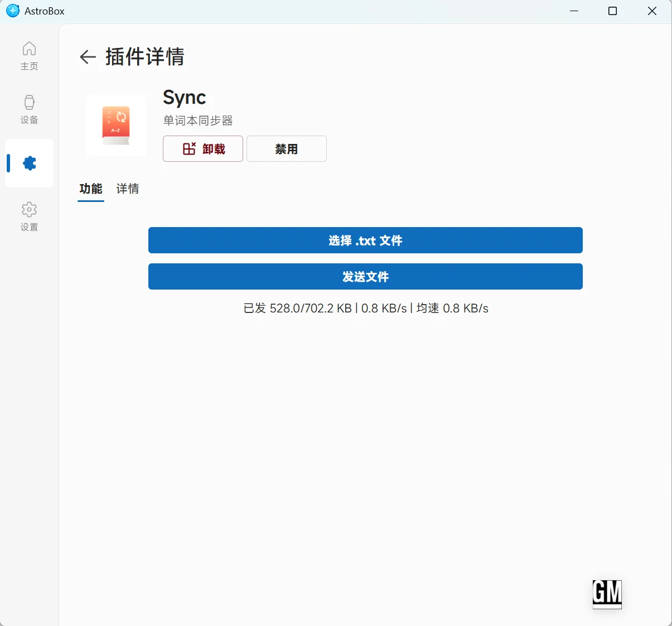
Task: Switch to the 功能 tab
Action: tap(91, 189)
